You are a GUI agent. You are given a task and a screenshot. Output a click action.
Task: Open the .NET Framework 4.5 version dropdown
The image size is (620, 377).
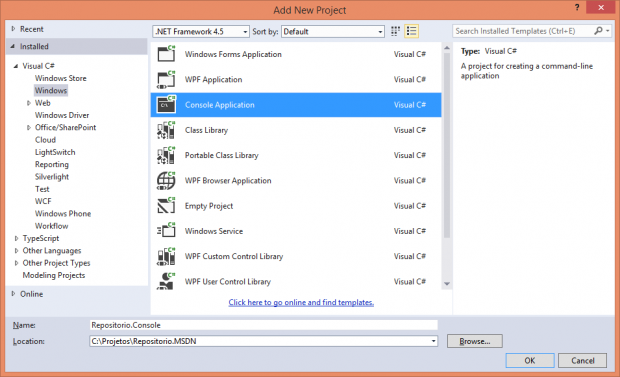[201, 31]
